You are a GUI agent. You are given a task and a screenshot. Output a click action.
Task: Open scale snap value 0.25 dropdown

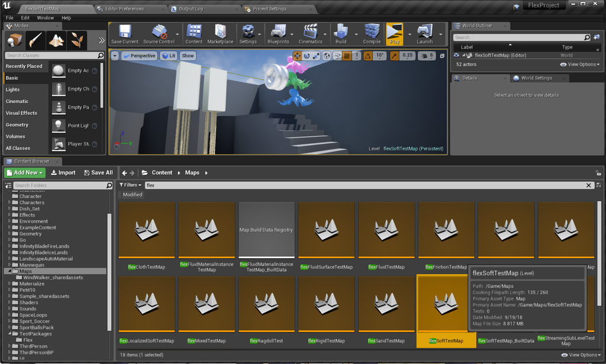(x=407, y=56)
